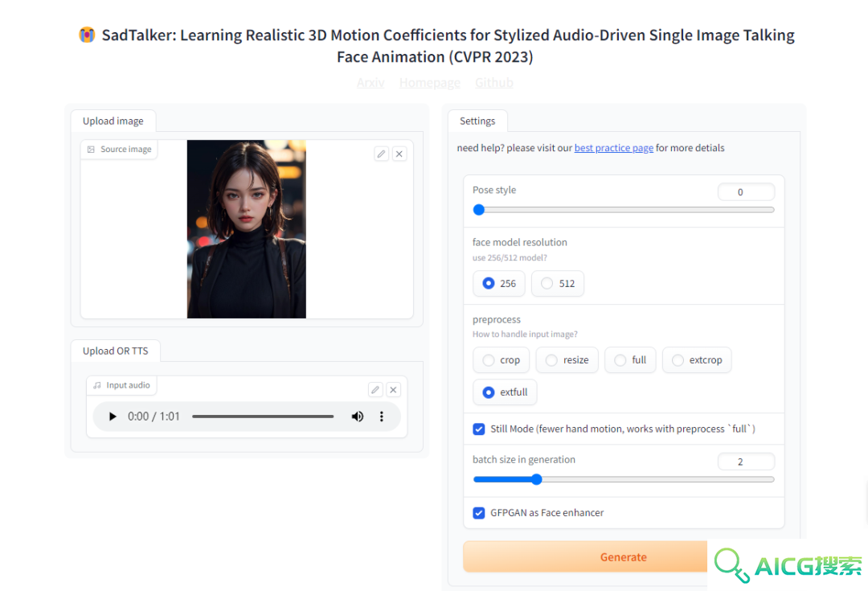Click the SadTalker emoji logo icon

click(87, 35)
